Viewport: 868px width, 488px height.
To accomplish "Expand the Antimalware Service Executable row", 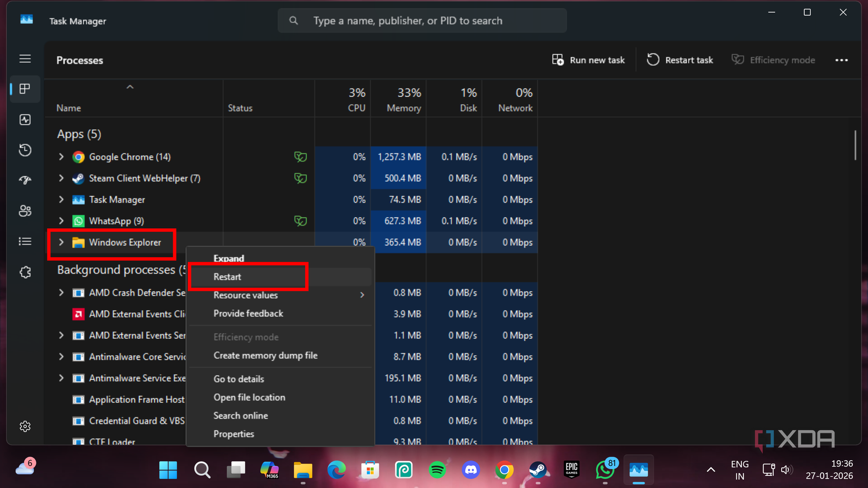I will pyautogui.click(x=61, y=378).
